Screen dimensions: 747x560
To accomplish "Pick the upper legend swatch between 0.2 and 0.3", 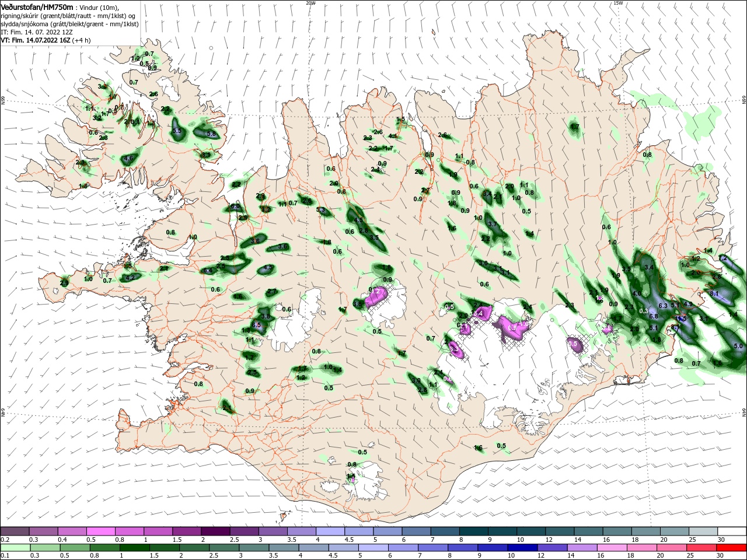I will point(15,531).
